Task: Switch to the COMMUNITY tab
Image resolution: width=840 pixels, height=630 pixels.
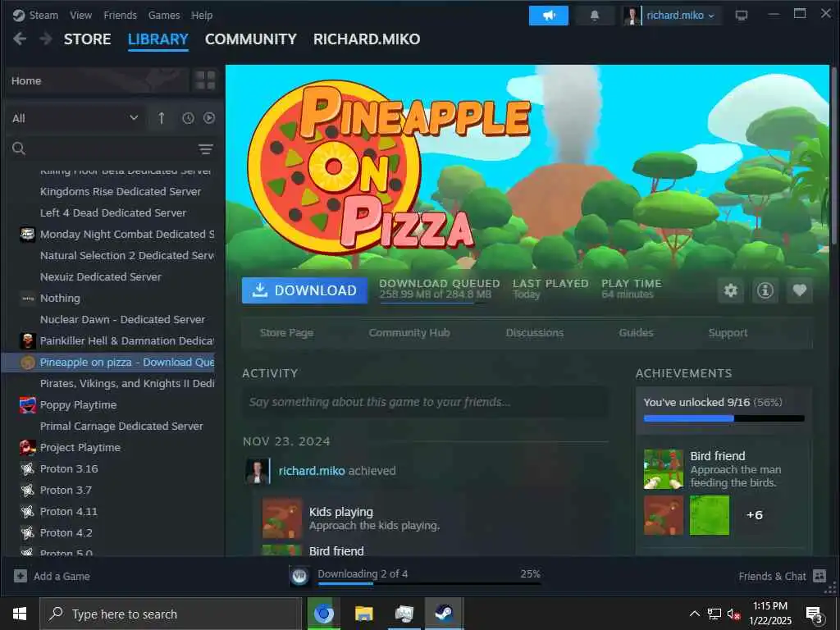Action: 251,39
